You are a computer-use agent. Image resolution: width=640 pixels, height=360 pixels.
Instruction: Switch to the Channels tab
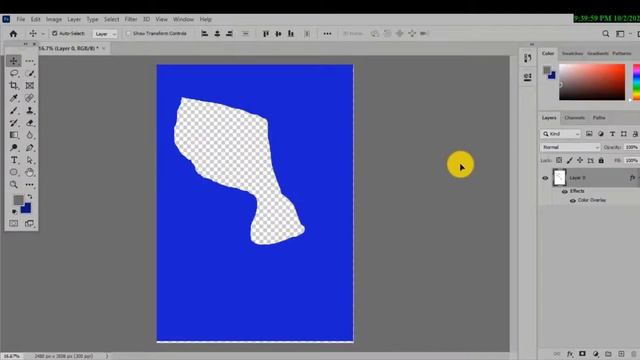(575, 118)
